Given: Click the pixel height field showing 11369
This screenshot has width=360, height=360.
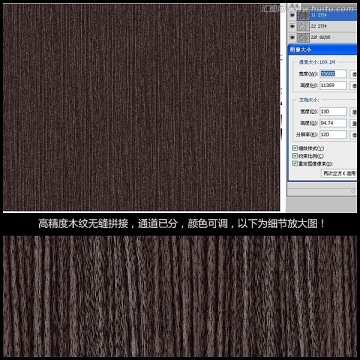Looking at the screenshot, I should tap(333, 85).
